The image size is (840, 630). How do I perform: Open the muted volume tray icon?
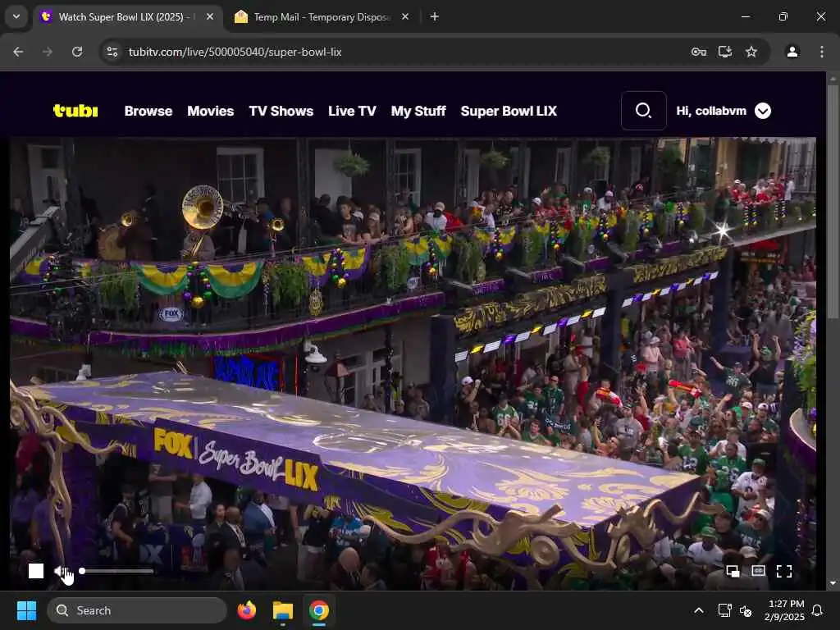point(745,610)
